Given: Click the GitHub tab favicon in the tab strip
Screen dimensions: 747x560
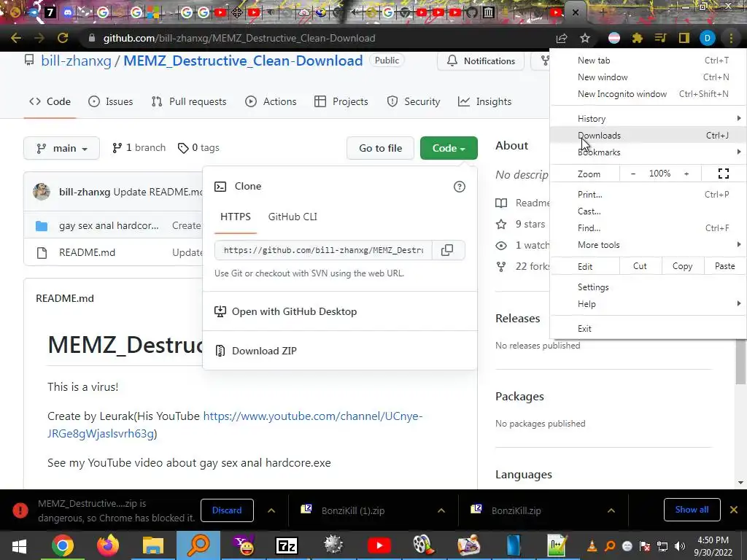Looking at the screenshot, I should tap(472, 12).
